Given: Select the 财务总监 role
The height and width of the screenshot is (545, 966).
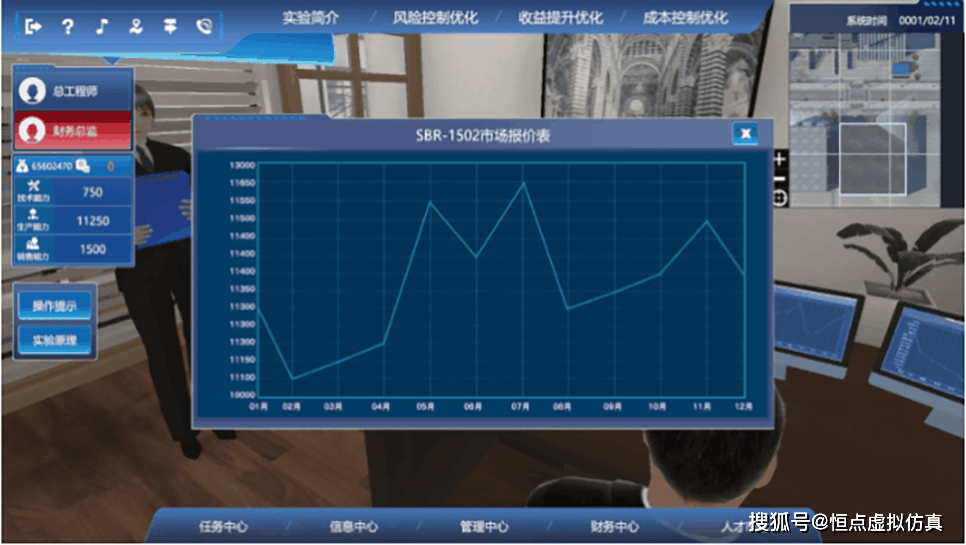Looking at the screenshot, I should [x=74, y=129].
